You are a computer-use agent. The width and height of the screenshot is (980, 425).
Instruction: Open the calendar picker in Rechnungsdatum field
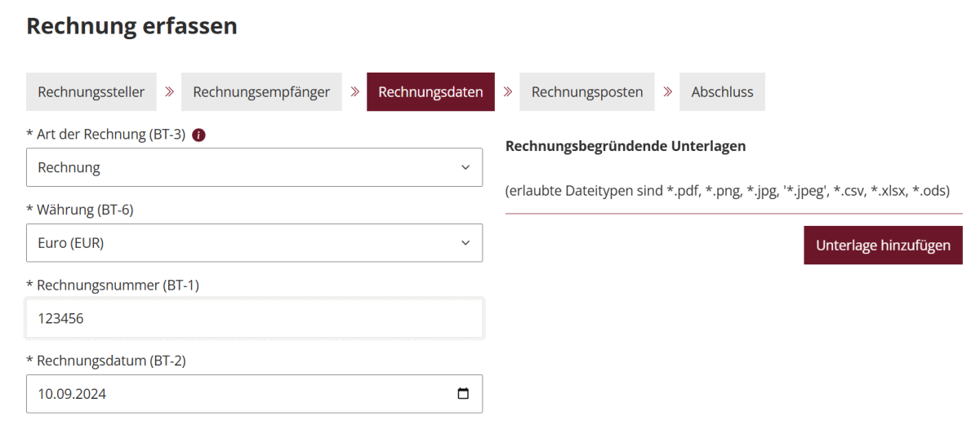pyautogui.click(x=463, y=394)
